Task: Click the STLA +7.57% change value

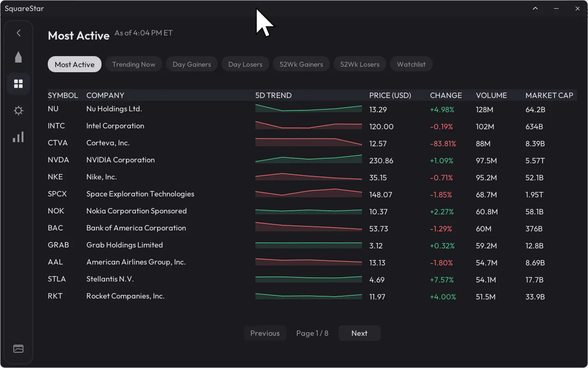Action: pos(442,280)
